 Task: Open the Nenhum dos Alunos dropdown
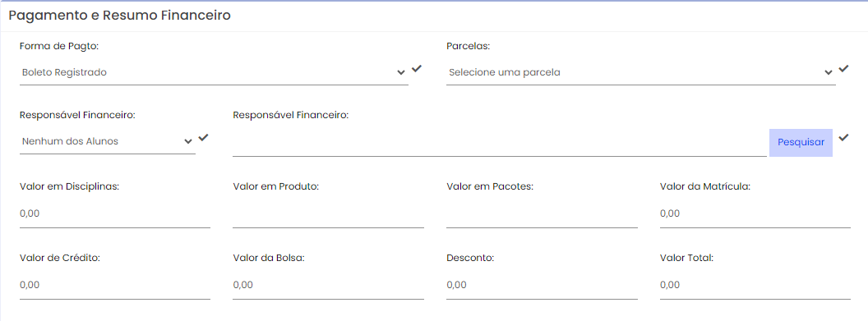click(x=108, y=141)
